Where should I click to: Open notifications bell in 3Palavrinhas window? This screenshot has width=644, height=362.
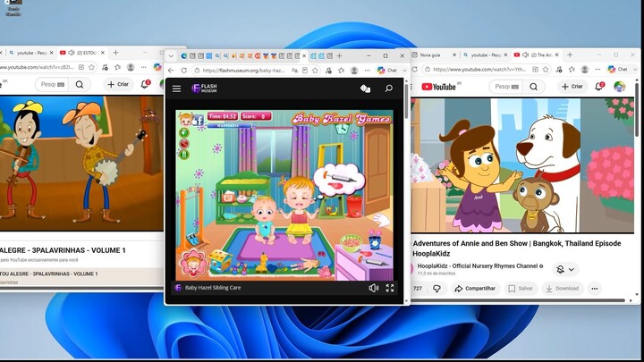pos(145,85)
